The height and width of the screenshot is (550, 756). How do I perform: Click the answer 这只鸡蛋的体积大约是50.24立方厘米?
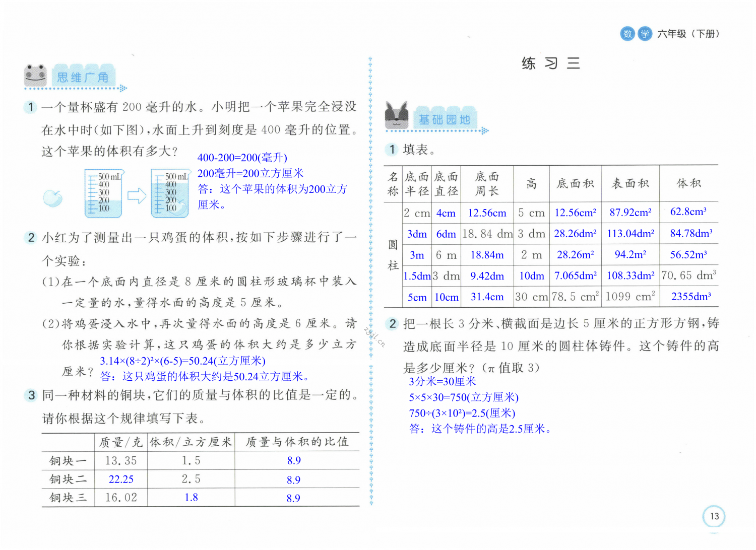coord(205,376)
